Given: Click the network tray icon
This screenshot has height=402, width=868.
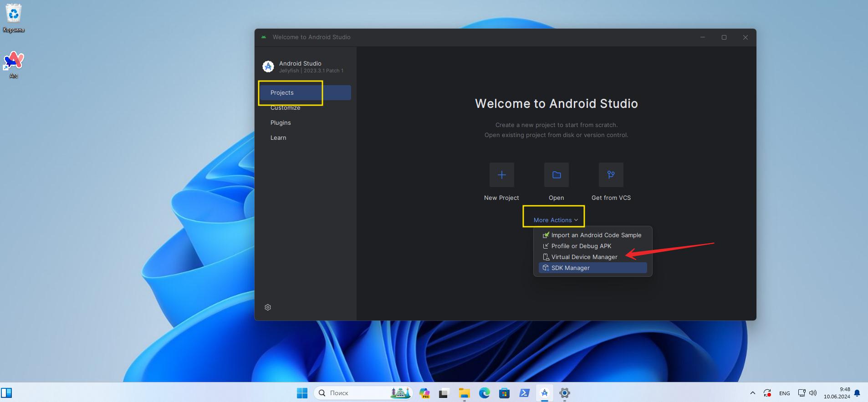Looking at the screenshot, I should click(x=802, y=393).
